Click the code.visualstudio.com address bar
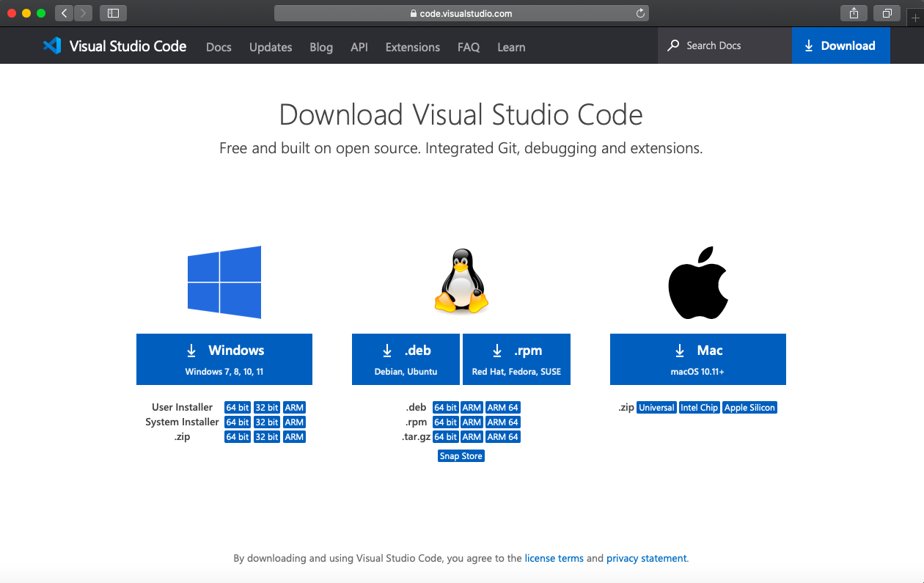This screenshot has width=924, height=583. [461, 13]
